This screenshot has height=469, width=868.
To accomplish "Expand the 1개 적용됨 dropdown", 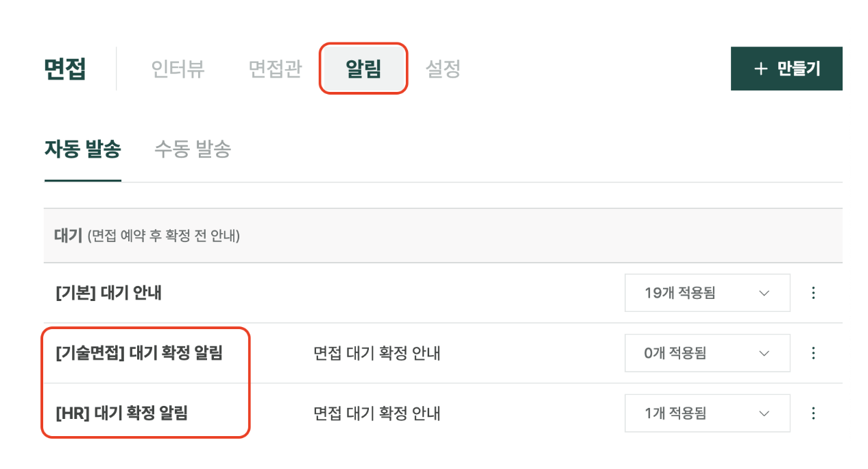I will (707, 413).
